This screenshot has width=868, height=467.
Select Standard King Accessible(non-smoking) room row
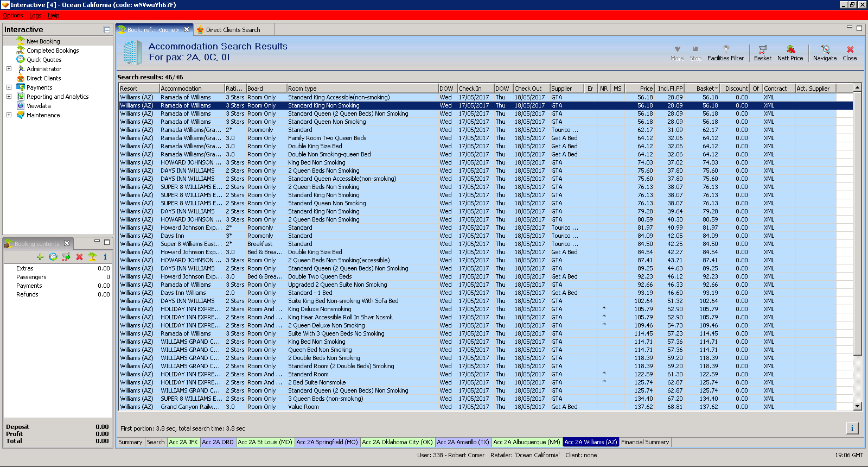[x=486, y=97]
